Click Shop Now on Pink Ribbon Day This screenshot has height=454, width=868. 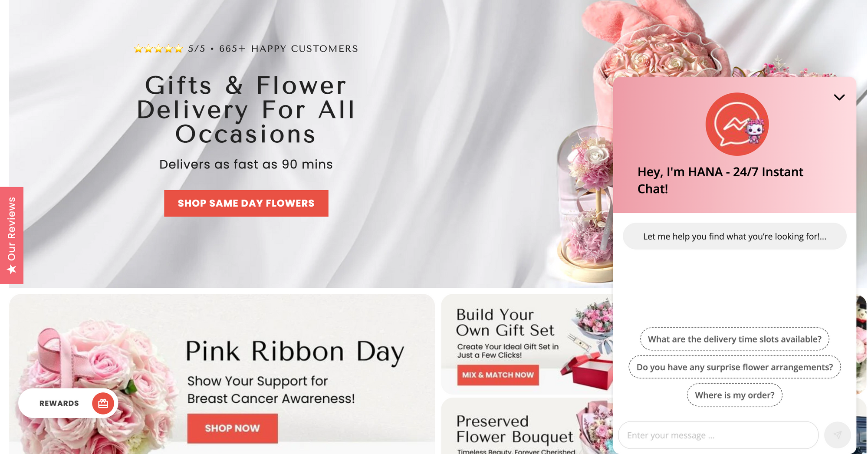point(232,428)
